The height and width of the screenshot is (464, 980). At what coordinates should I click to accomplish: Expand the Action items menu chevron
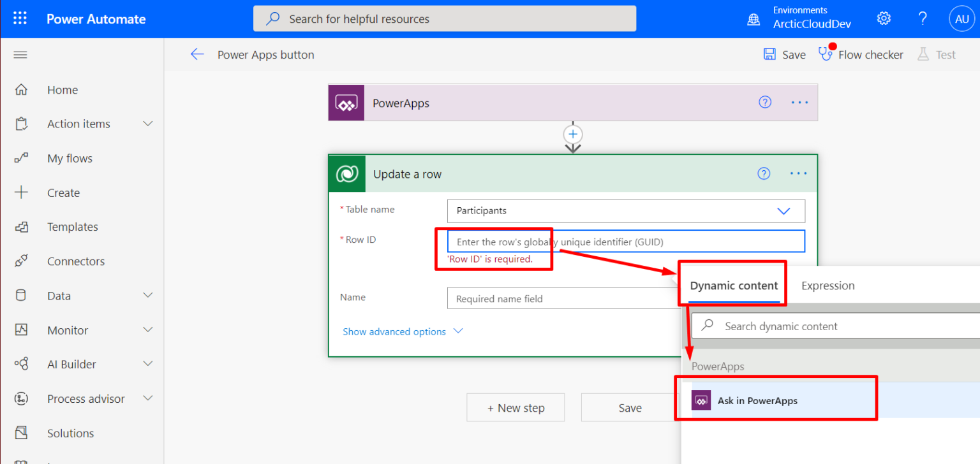tap(148, 124)
